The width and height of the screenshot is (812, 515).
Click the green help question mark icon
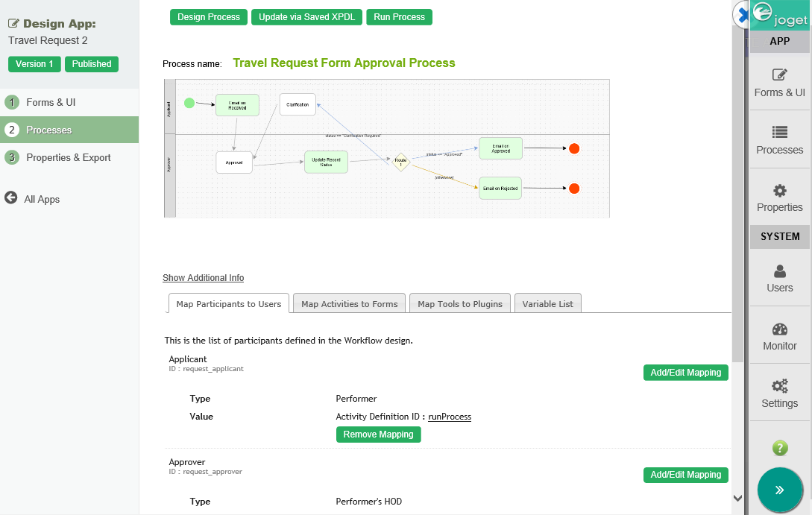779,448
